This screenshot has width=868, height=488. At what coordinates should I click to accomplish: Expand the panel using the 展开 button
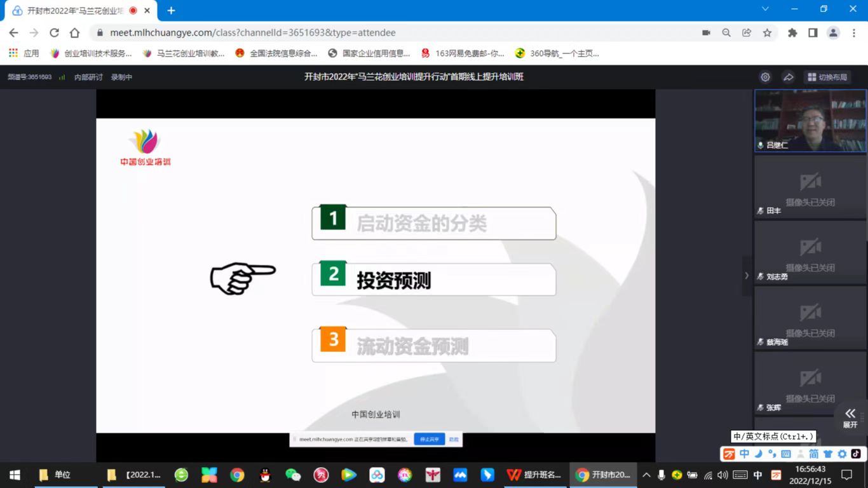coord(850,417)
